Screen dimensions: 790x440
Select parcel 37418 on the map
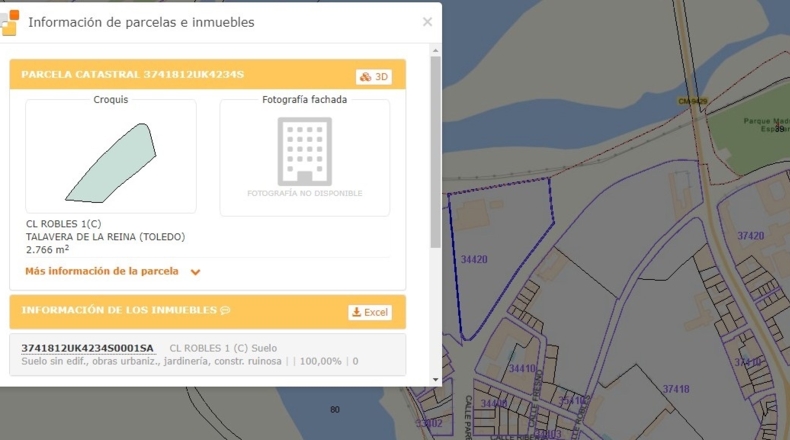pos(676,389)
